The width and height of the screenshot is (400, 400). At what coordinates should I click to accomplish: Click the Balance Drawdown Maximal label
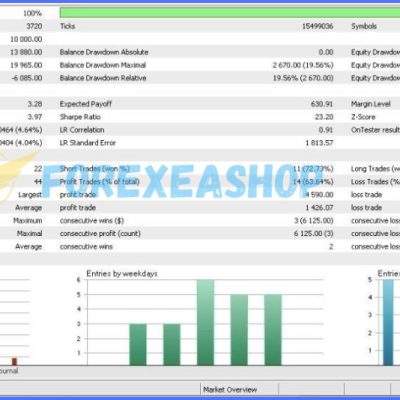[103, 65]
